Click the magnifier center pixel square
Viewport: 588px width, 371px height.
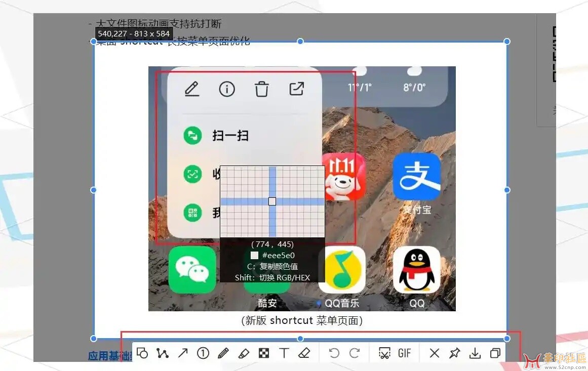pyautogui.click(x=272, y=201)
